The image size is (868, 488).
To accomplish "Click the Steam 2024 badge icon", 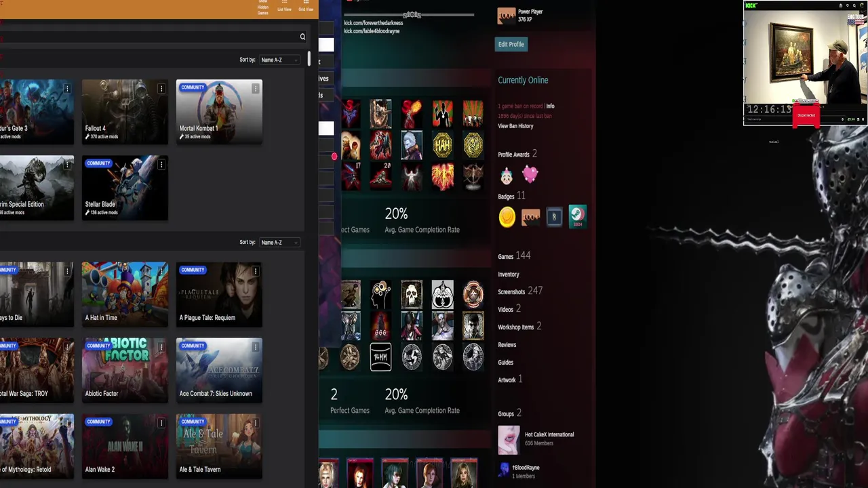I will (577, 217).
